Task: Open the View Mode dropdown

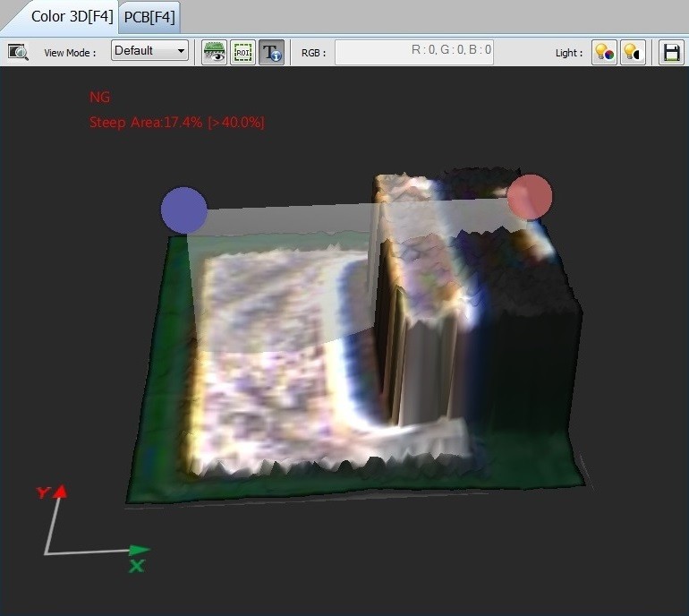Action: tap(149, 50)
